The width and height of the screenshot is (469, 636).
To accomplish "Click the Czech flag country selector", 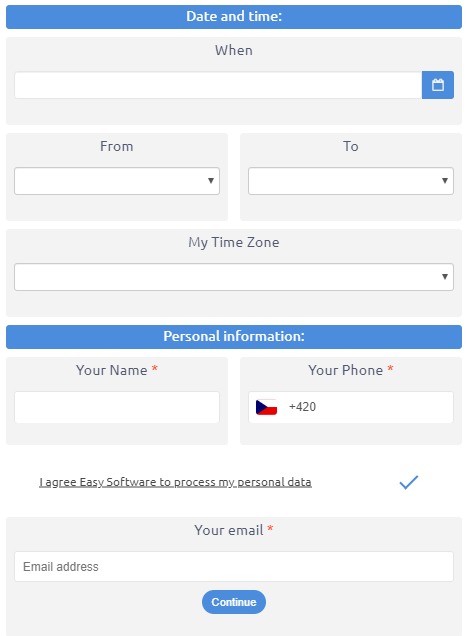I will point(266,407).
